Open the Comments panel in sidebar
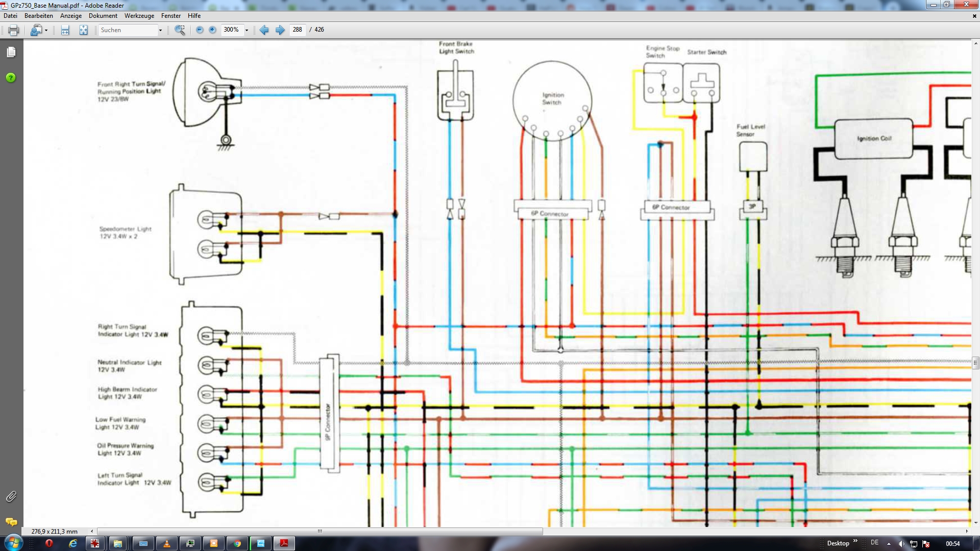 (x=11, y=521)
